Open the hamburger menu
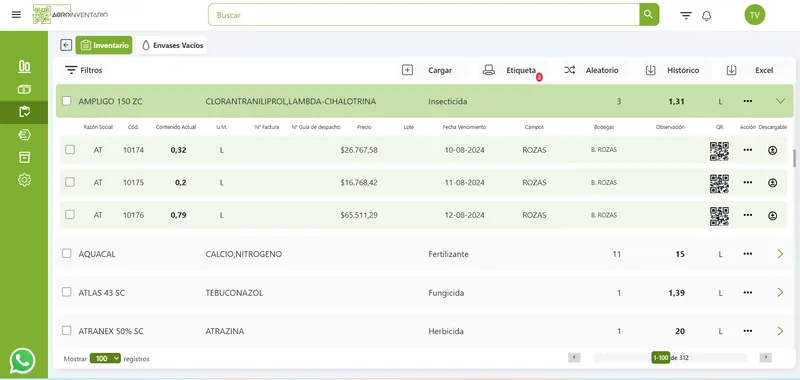This screenshot has height=380, width=800. point(16,15)
